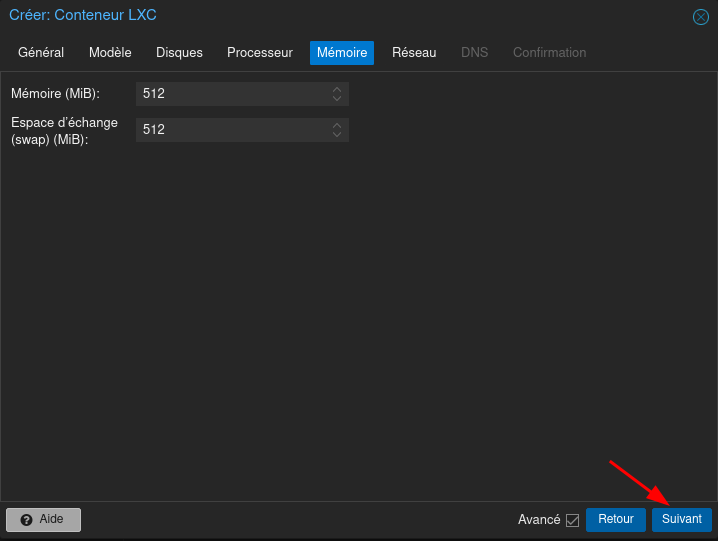Increase Mémoire (MiB) with up arrow
This screenshot has height=541, width=718.
pos(337,89)
